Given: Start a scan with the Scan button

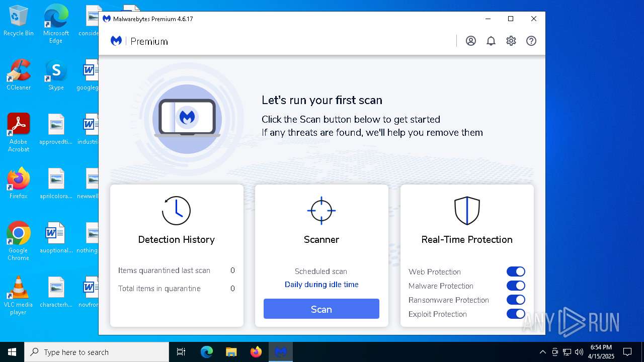Looking at the screenshot, I should tap(321, 309).
